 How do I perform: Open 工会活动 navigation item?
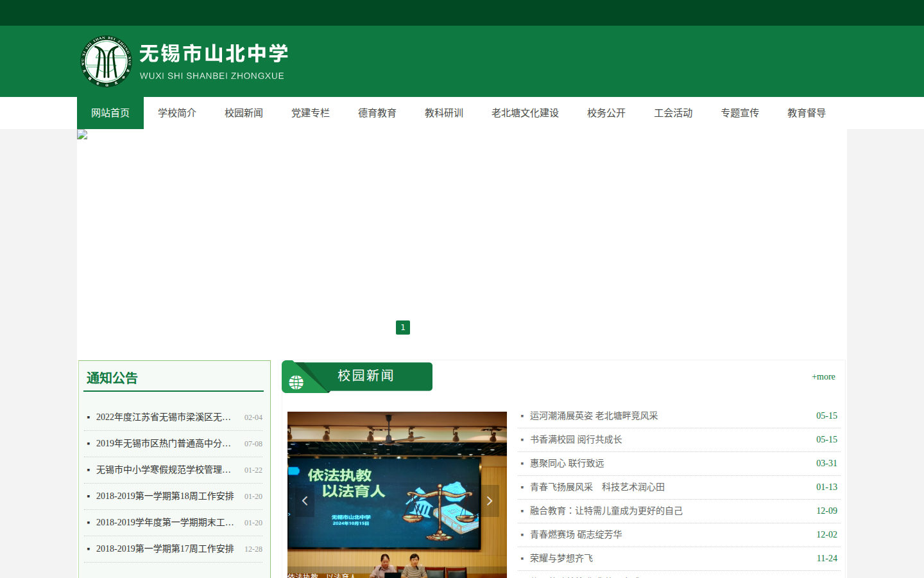click(673, 113)
